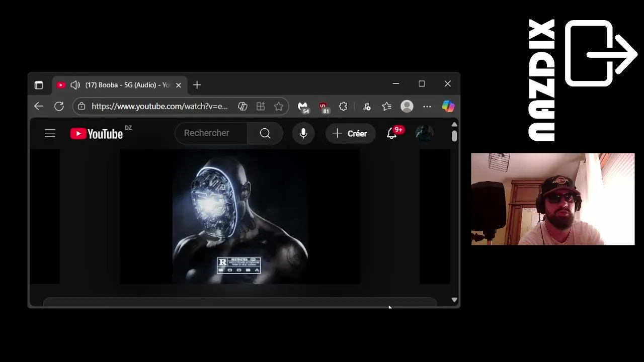Click the page scrollbar up arrow

pos(454,125)
